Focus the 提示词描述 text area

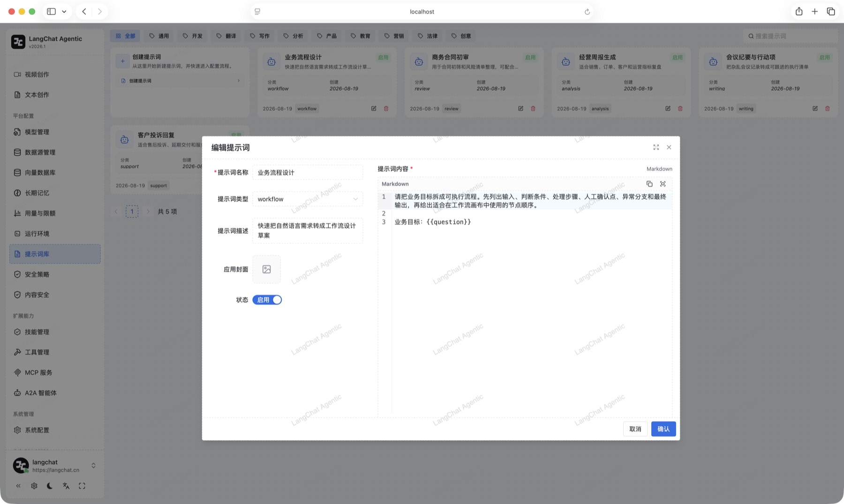(308, 231)
